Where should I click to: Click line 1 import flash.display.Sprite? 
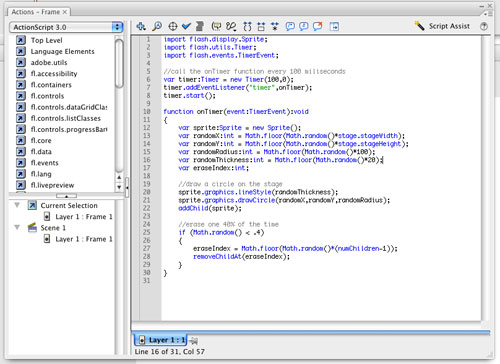tap(215, 39)
